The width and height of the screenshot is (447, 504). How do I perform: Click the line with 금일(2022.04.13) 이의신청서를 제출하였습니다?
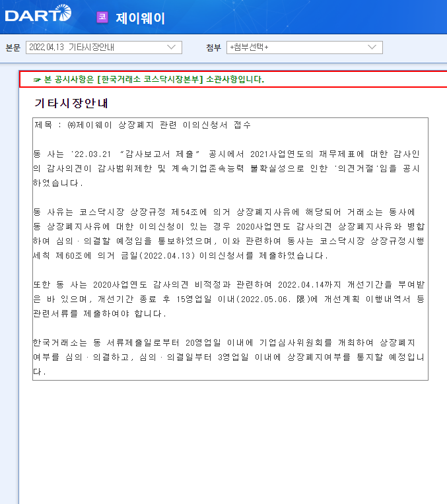tap(180, 256)
